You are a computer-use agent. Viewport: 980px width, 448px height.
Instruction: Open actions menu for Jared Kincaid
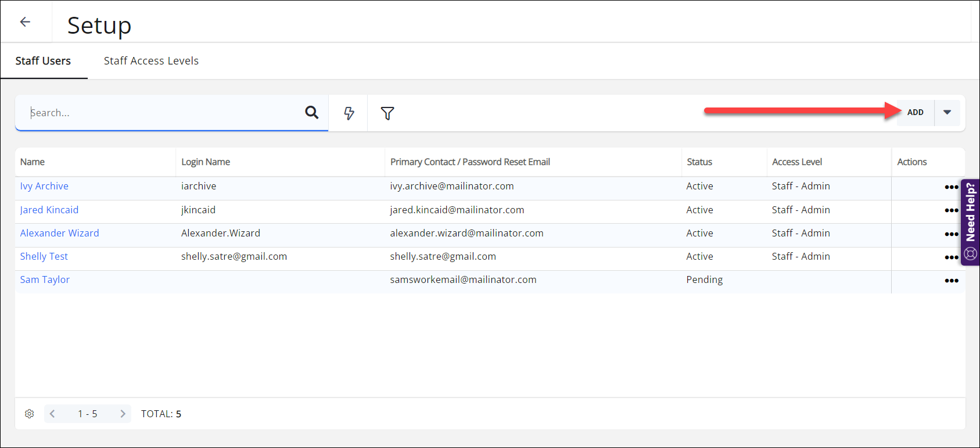[952, 210]
